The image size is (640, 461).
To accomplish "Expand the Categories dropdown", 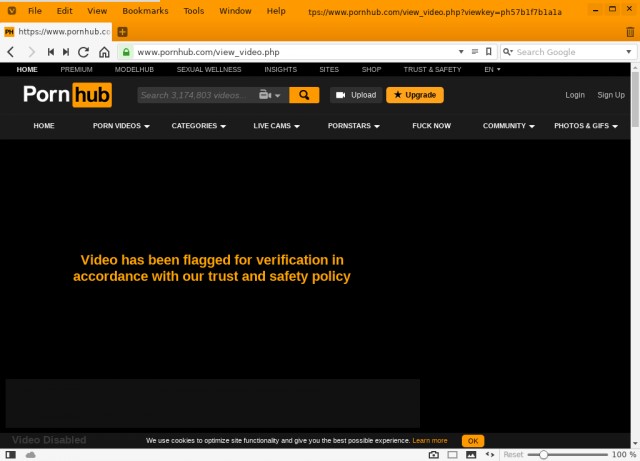I will (198, 126).
